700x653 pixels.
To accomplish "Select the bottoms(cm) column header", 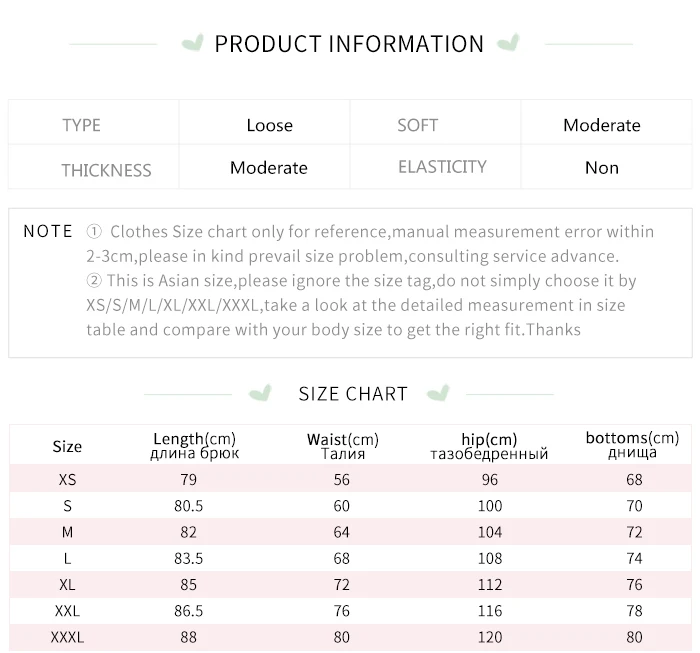I will [x=632, y=445].
